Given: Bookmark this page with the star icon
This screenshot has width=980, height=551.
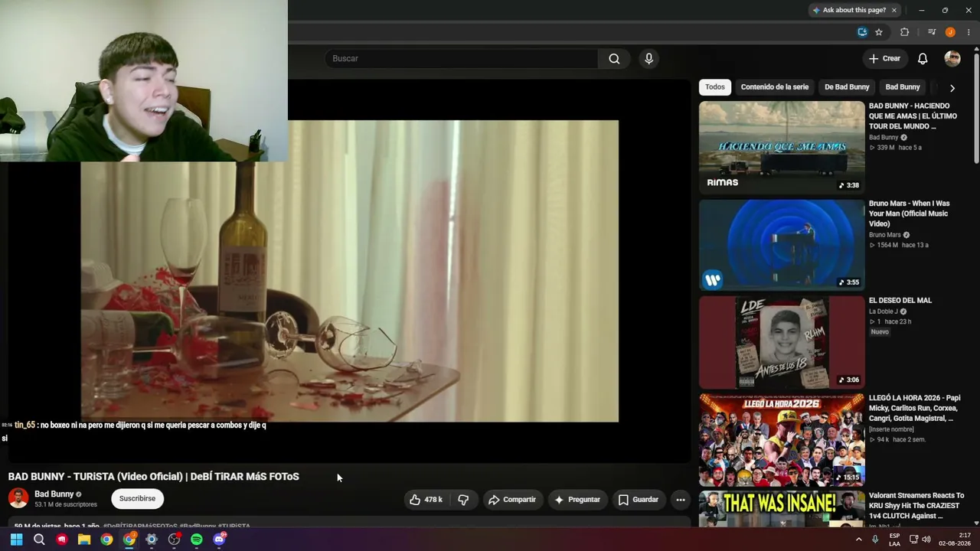Looking at the screenshot, I should (x=879, y=32).
